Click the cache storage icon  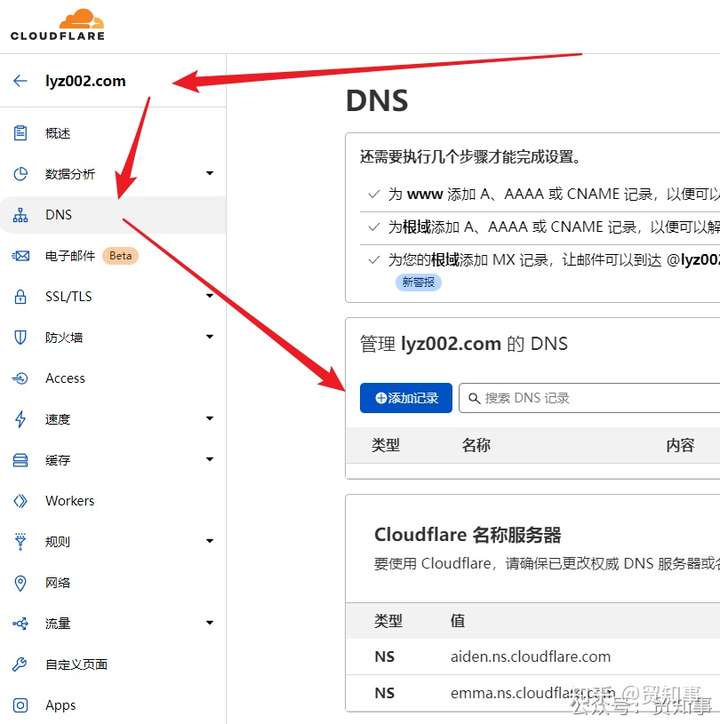20,460
